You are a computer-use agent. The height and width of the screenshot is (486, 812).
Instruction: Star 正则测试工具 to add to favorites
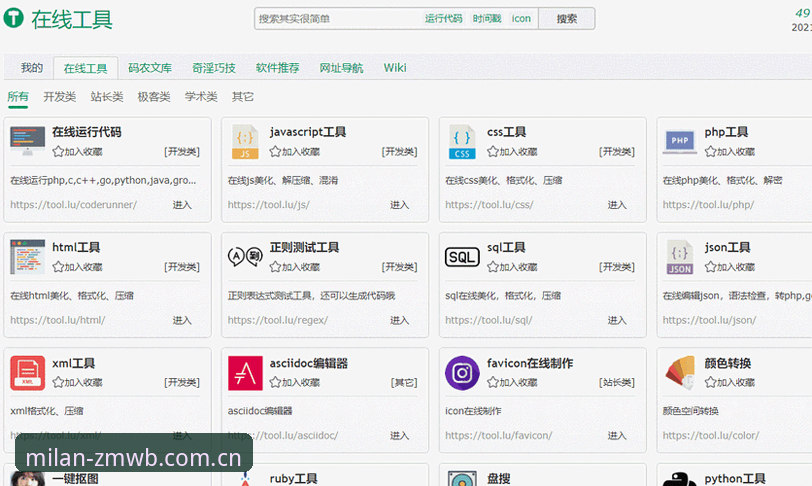275,267
